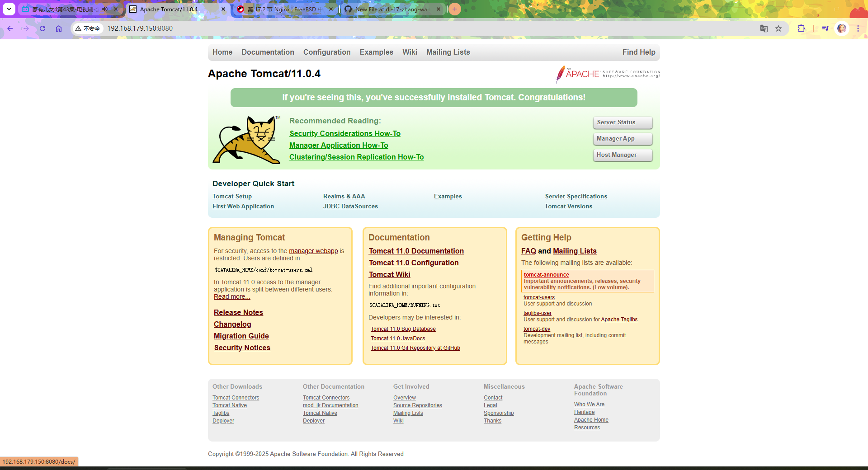Click the Apache Software Foundation feather logo
The width and height of the screenshot is (868, 470).
[x=608, y=74]
